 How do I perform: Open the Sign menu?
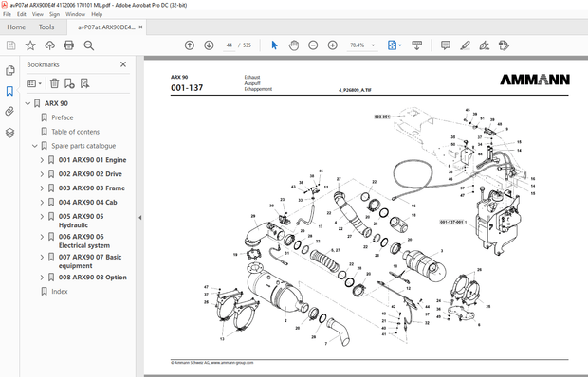[54, 14]
